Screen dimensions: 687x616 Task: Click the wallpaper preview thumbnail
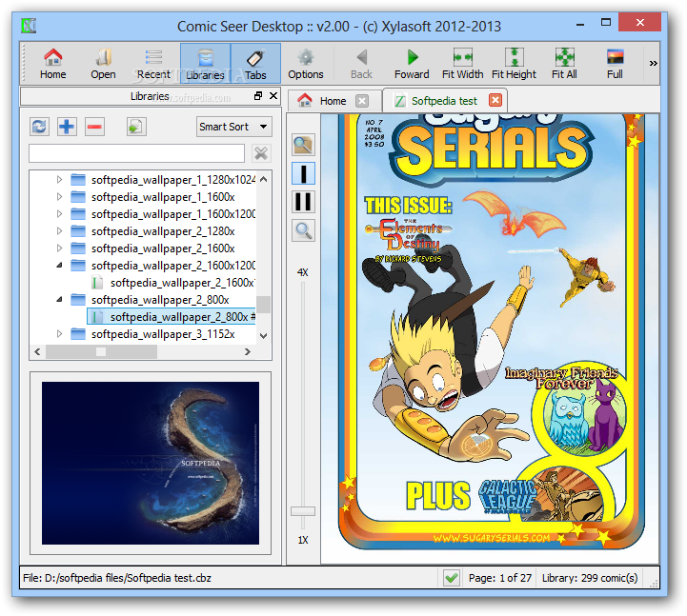point(151,464)
